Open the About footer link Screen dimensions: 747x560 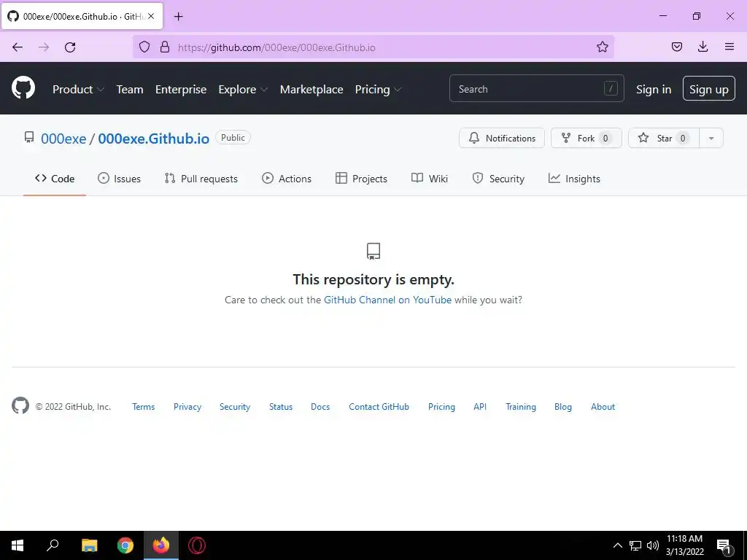point(603,407)
